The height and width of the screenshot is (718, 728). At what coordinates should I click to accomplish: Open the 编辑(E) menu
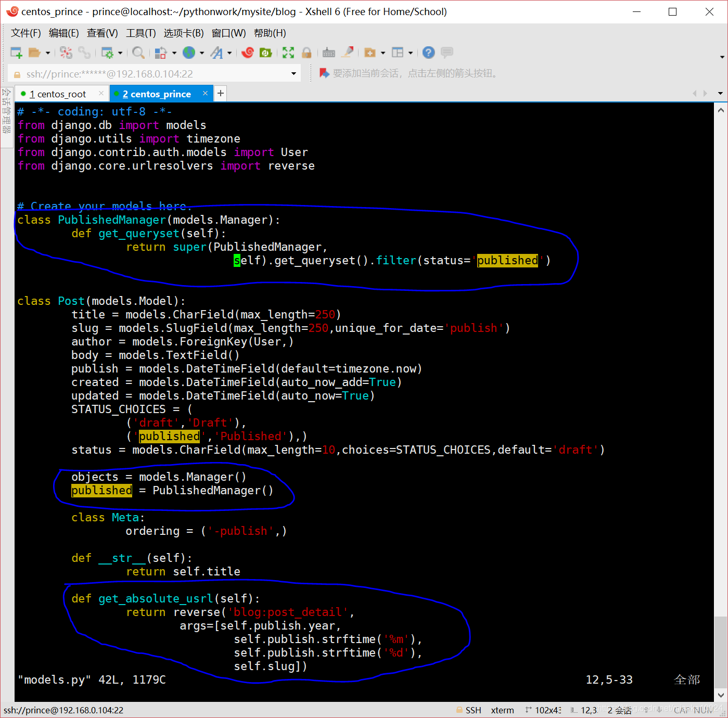64,33
